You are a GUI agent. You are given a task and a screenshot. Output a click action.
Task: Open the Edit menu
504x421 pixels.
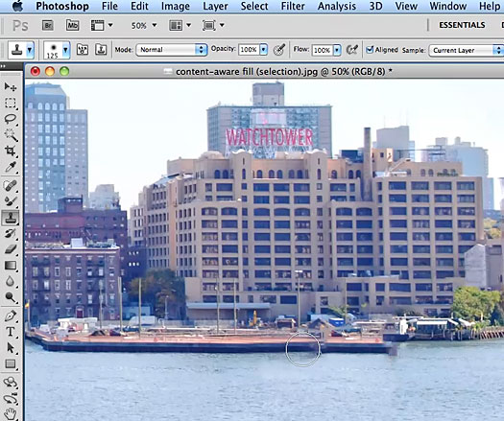point(139,6)
